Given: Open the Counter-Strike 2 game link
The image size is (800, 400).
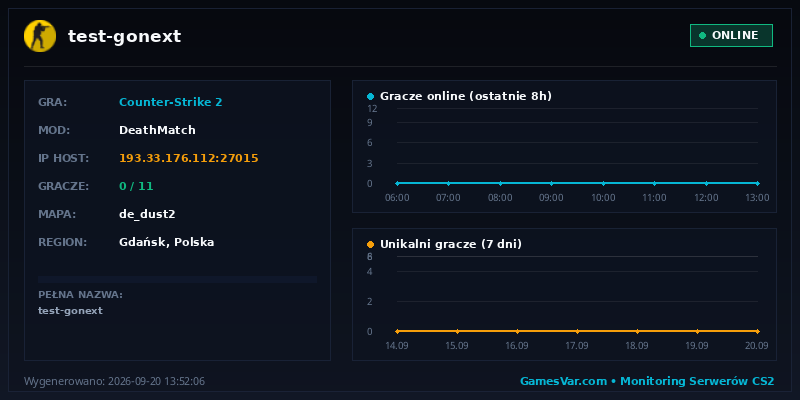Looking at the screenshot, I should [x=170, y=102].
